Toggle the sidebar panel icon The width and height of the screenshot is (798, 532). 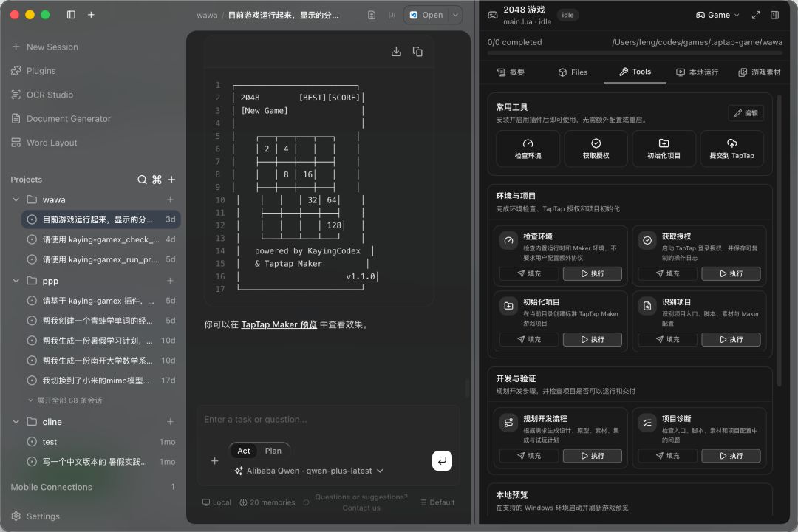point(71,15)
